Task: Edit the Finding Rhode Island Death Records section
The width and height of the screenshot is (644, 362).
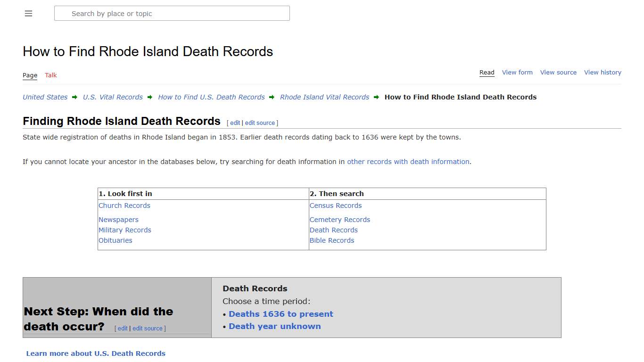Action: pyautogui.click(x=234, y=123)
